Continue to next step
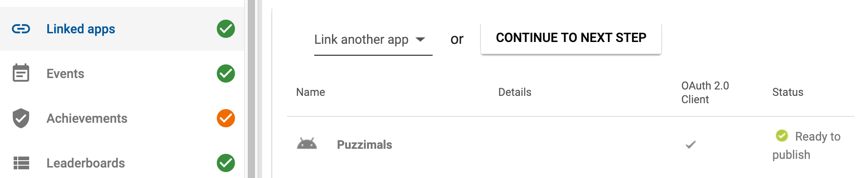Screen dimensions: 868x178 [x=571, y=38]
